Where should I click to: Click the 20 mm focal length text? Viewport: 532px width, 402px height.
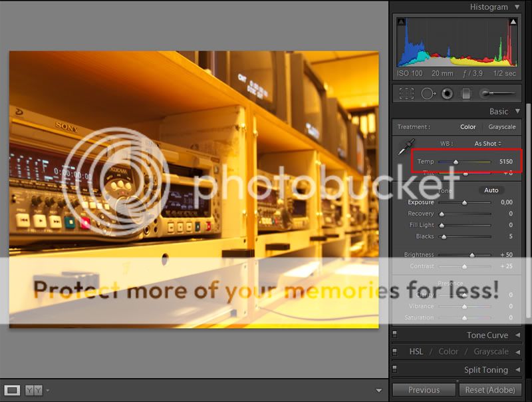(x=442, y=73)
